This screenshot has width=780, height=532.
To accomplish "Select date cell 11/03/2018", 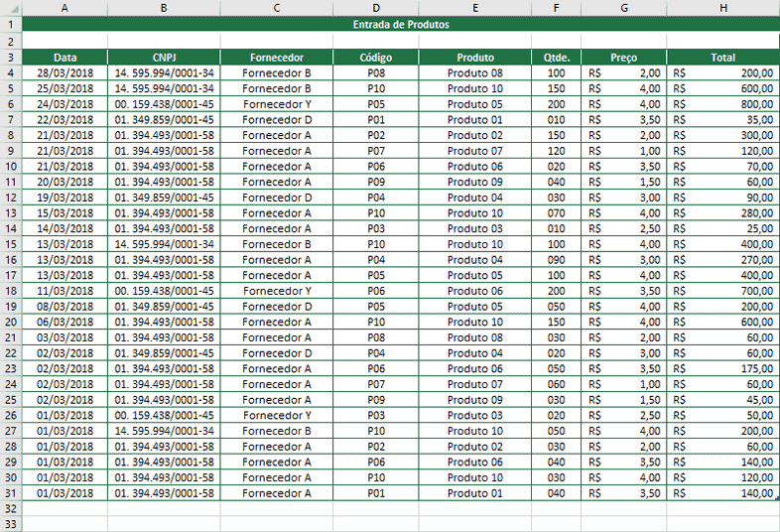I will click(x=65, y=291).
